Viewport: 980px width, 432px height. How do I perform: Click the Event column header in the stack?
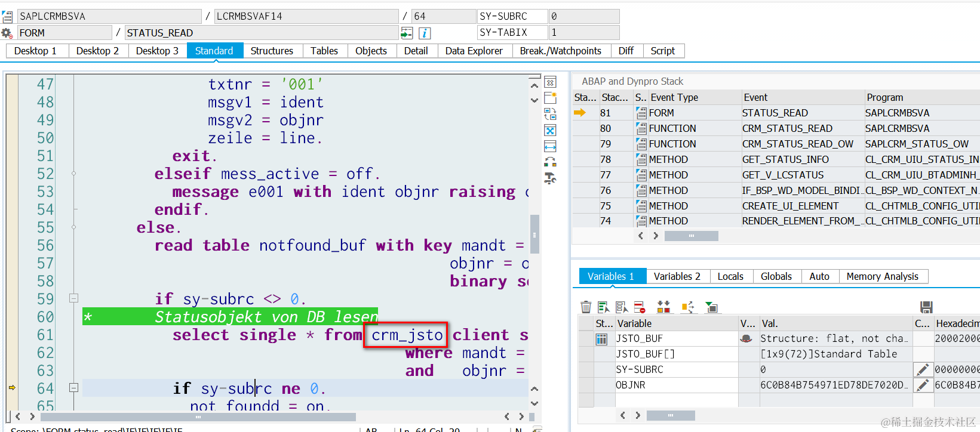pos(802,97)
